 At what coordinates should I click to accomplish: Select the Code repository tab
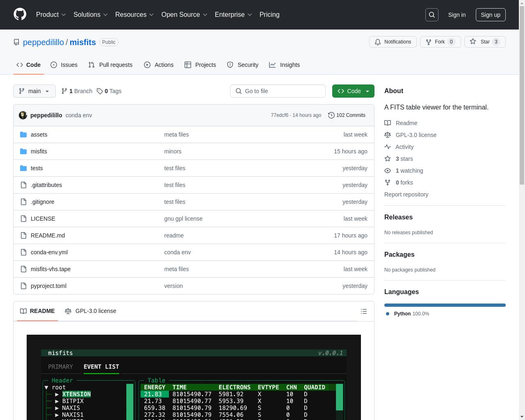point(28,65)
